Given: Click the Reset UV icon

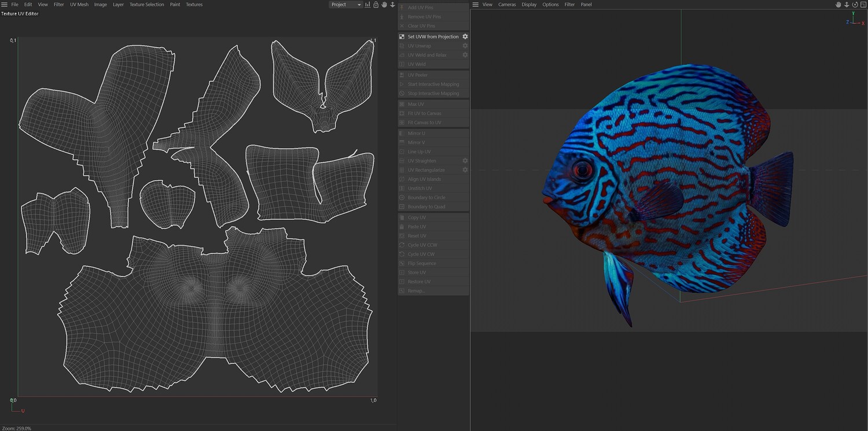Looking at the screenshot, I should [x=402, y=236].
